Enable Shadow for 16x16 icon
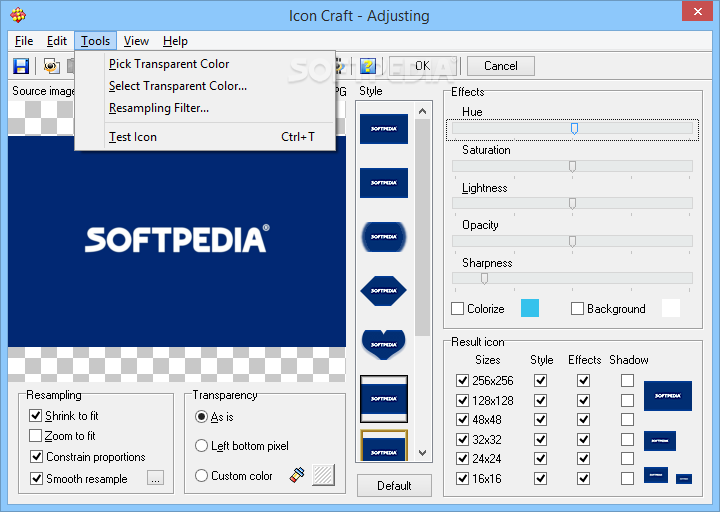 point(627,478)
